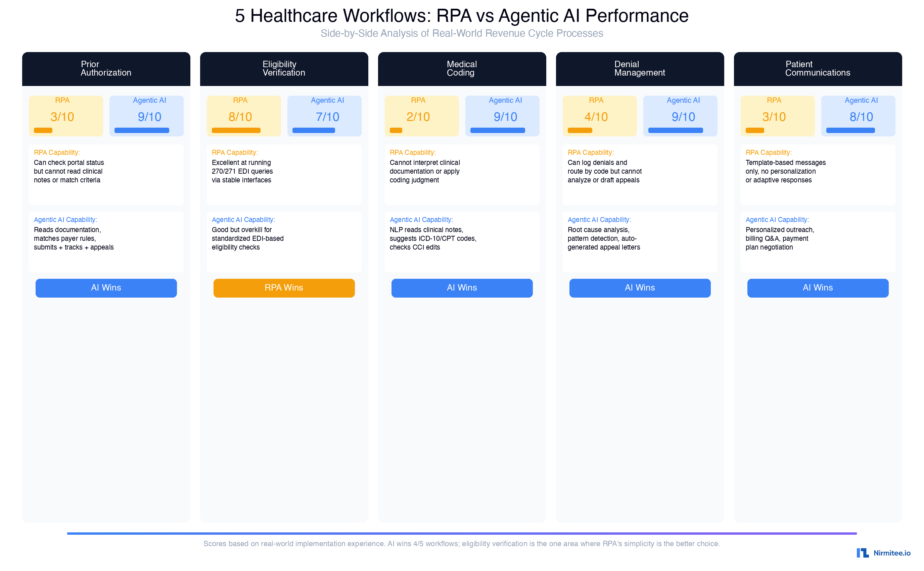Select the Eligibility Verification header panel

[x=284, y=69]
